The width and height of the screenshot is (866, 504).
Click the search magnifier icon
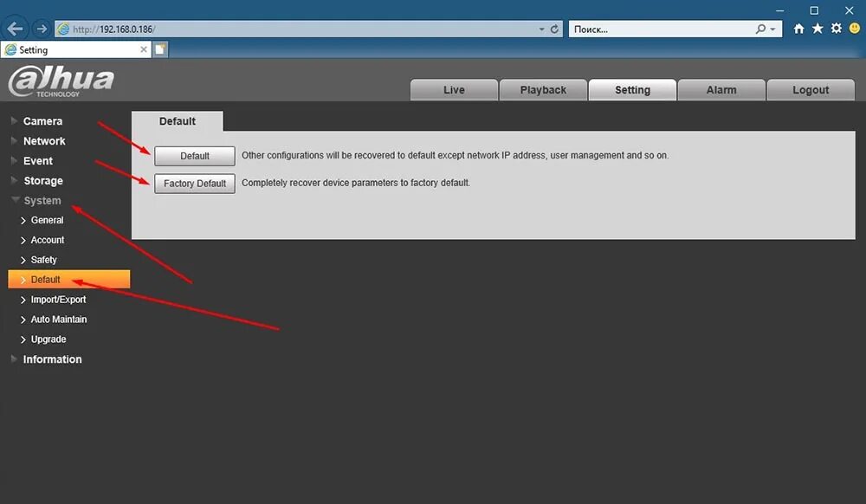760,29
